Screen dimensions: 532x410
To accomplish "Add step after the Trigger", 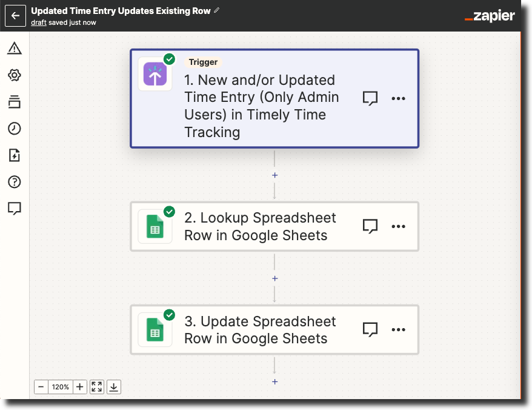I will pos(274,175).
